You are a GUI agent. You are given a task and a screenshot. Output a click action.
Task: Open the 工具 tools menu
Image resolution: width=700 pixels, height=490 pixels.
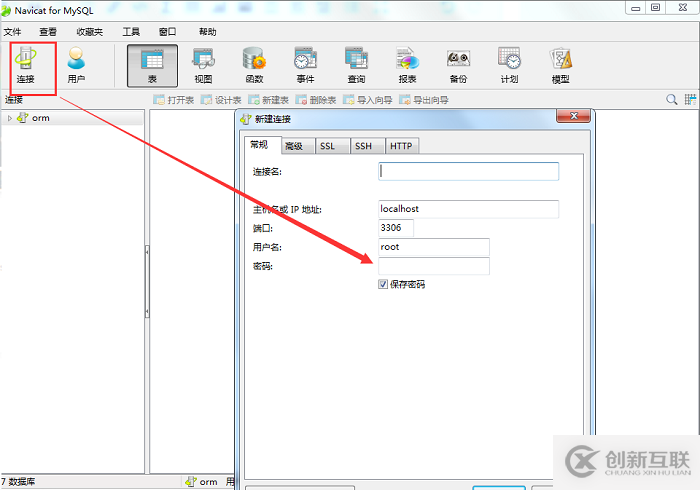point(131,32)
